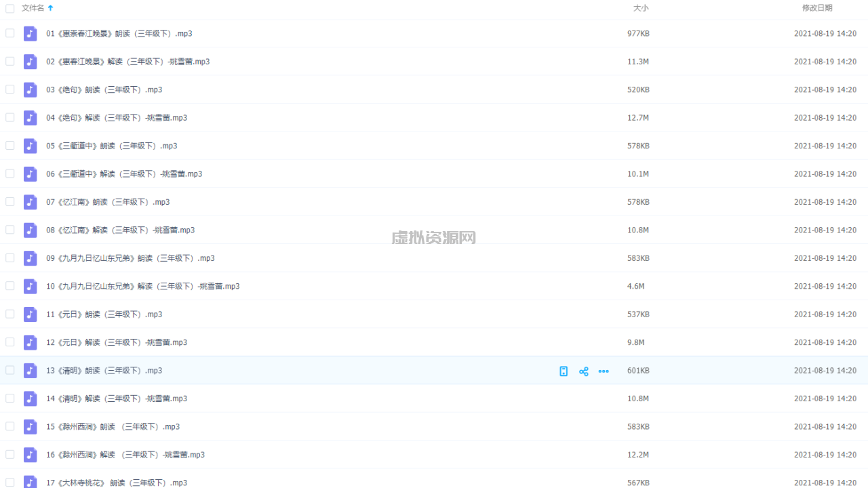Screen dimensions: 868x488
Task: Open file 06《三衢道中》解读 -姚雪蕾.mp3
Action: (124, 174)
